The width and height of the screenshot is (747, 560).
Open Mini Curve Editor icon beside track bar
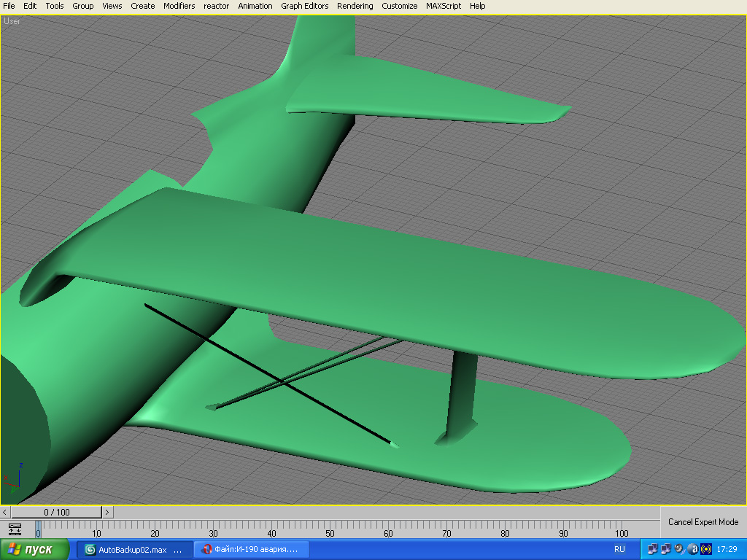click(15, 529)
